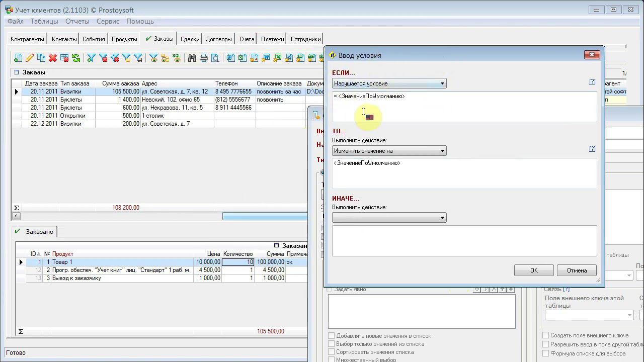Click the print preview magnifier icon

click(x=215, y=58)
